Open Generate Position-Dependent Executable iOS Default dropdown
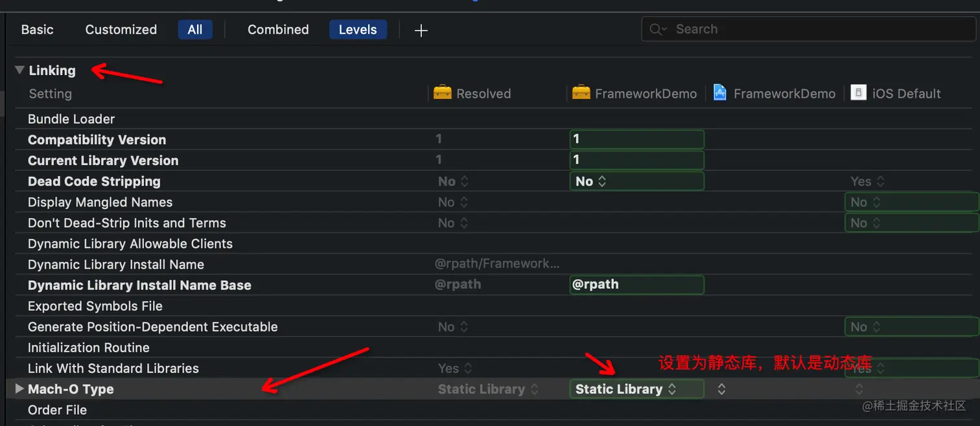 click(912, 327)
